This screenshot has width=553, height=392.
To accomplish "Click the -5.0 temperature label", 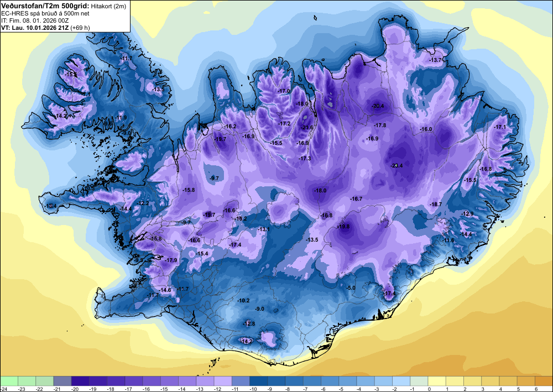I will tap(351, 288).
